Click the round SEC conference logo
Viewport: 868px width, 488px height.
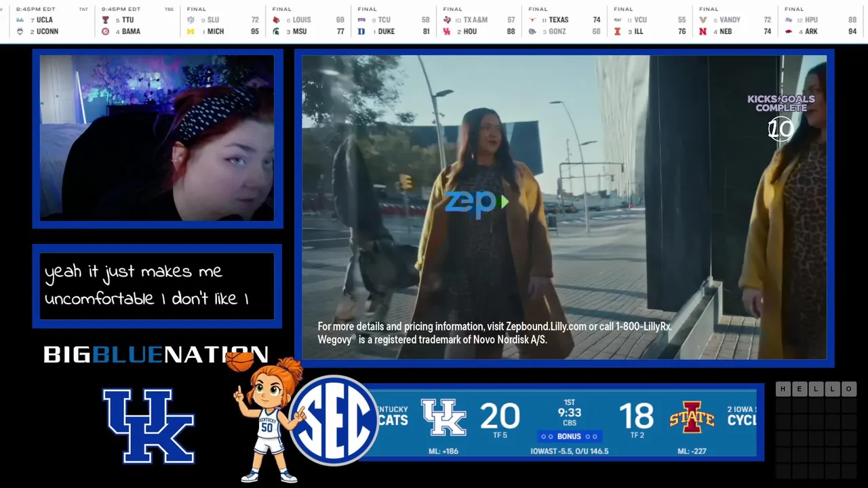tap(334, 420)
